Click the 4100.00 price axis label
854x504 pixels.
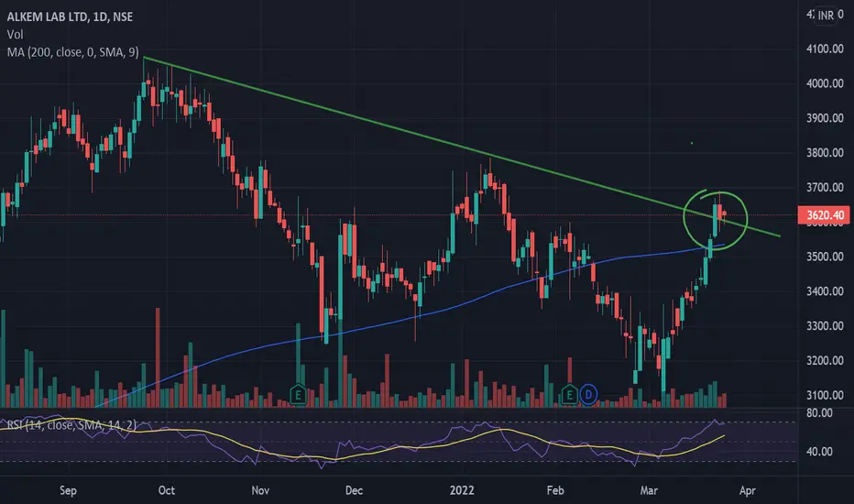[825, 49]
